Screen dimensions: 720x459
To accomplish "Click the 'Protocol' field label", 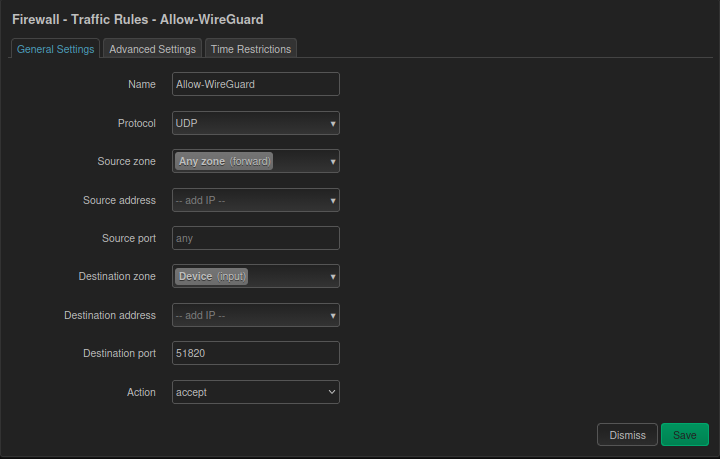I will (x=136, y=123).
